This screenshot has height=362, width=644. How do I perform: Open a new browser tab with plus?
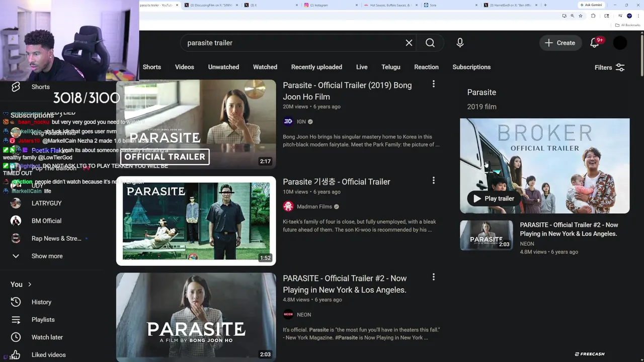point(545,5)
